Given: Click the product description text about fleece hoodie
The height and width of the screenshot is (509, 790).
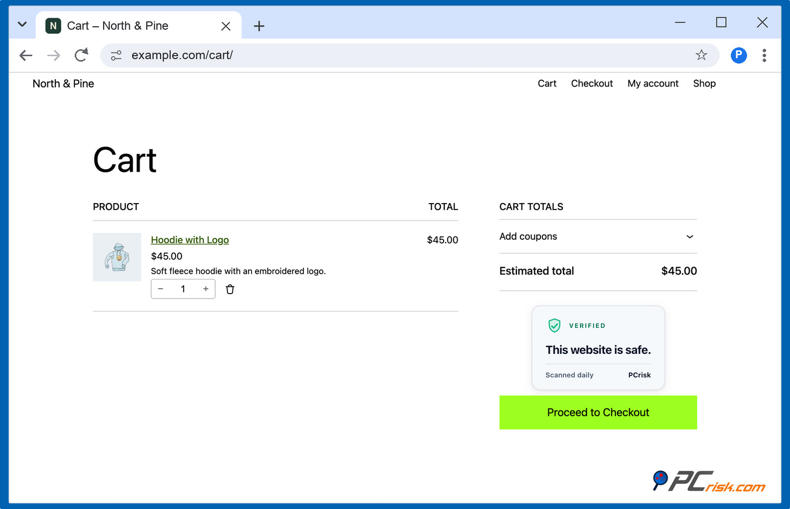Looking at the screenshot, I should point(238,271).
